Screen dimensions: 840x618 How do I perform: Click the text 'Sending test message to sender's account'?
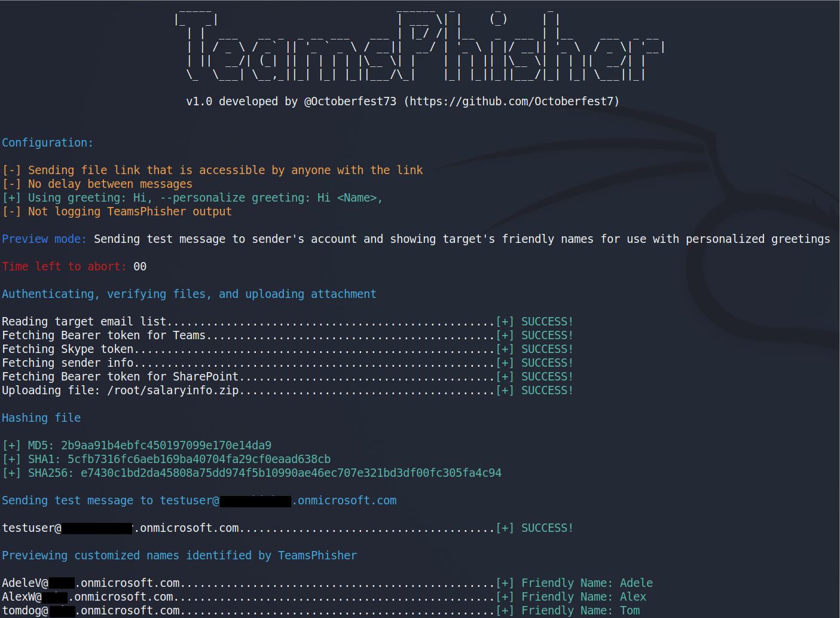coord(225,239)
